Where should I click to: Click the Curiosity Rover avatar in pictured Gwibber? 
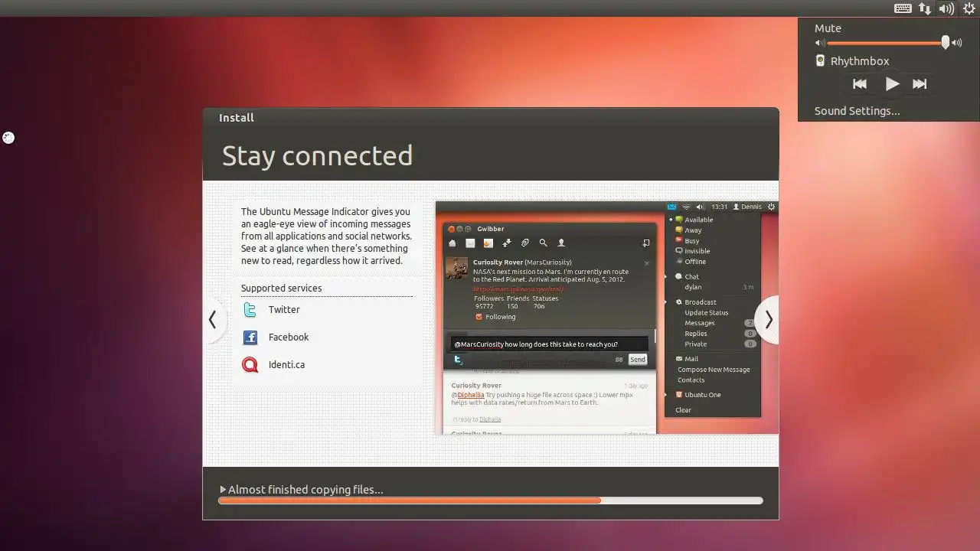point(457,269)
